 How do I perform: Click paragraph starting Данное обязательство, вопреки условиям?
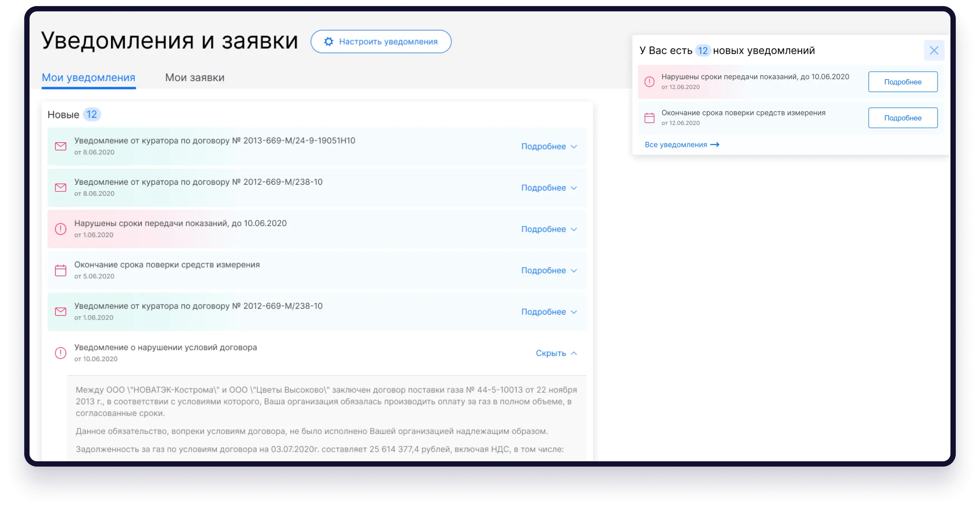(x=312, y=431)
